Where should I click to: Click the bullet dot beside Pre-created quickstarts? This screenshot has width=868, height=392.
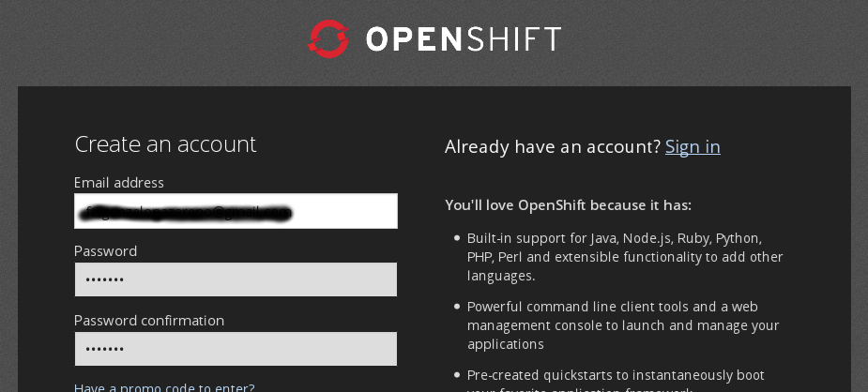point(457,375)
